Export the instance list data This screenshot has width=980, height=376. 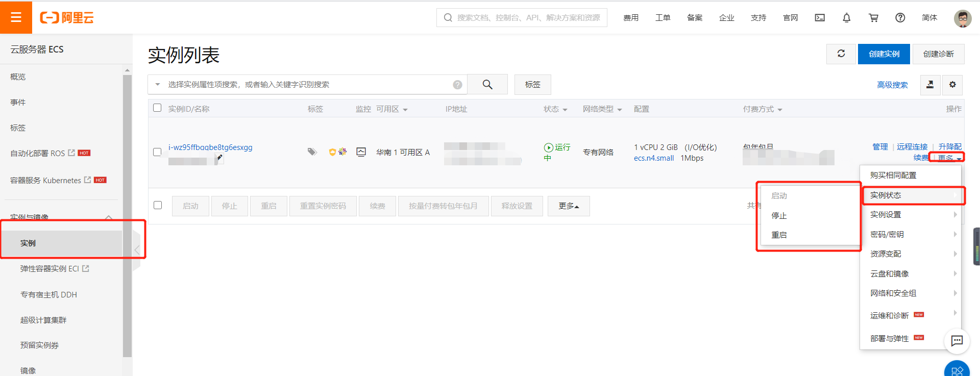tap(930, 85)
